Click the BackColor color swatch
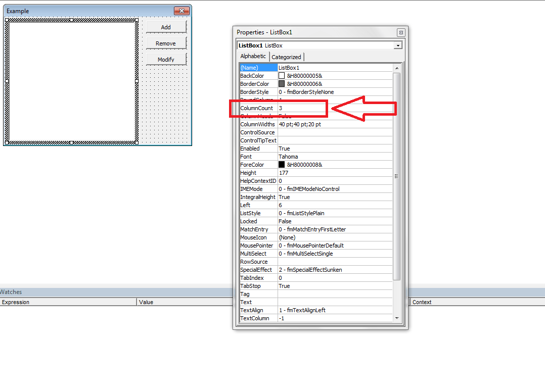 coord(282,75)
